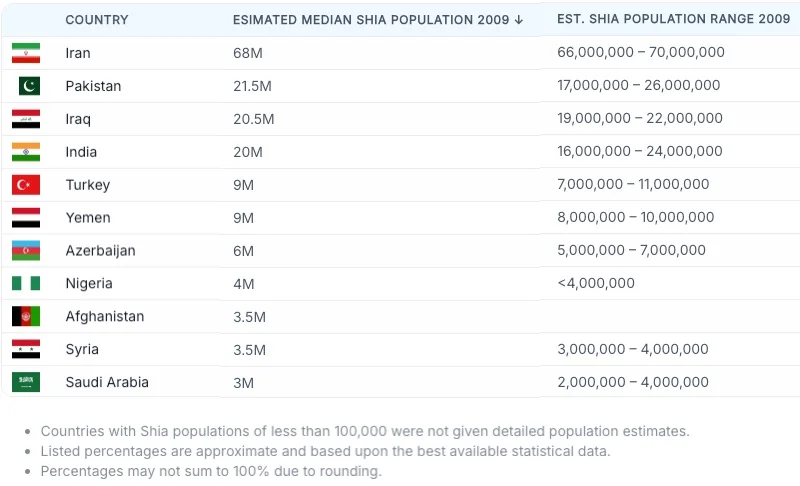Click the India flag icon

point(26,152)
